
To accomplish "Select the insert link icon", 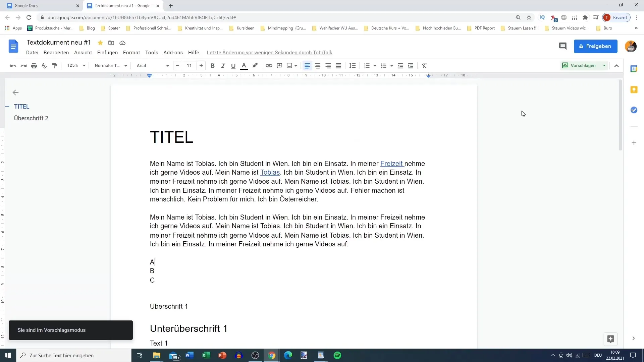I will click(269, 65).
